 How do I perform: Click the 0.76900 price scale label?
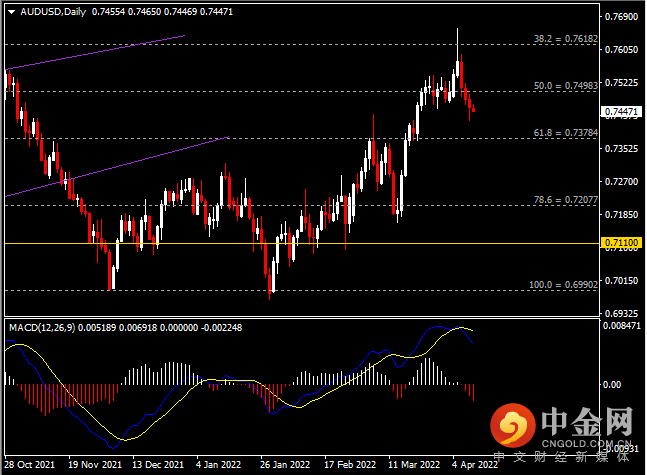click(x=621, y=17)
